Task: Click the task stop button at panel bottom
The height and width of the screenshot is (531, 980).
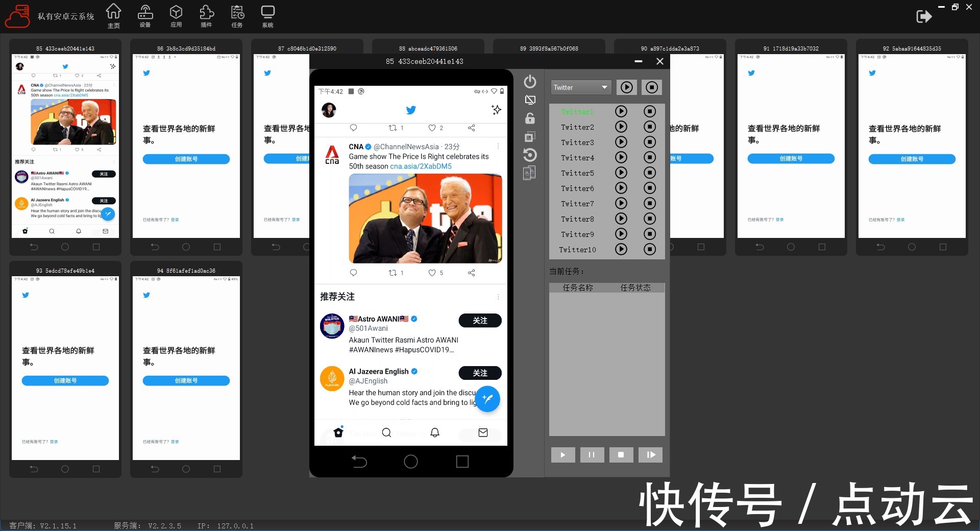Action: 621,455
